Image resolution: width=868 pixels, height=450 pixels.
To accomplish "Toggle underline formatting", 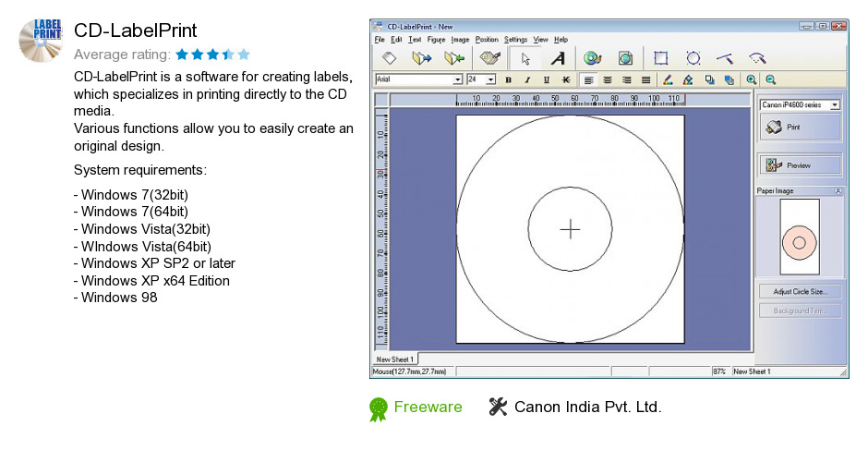I will (x=547, y=79).
